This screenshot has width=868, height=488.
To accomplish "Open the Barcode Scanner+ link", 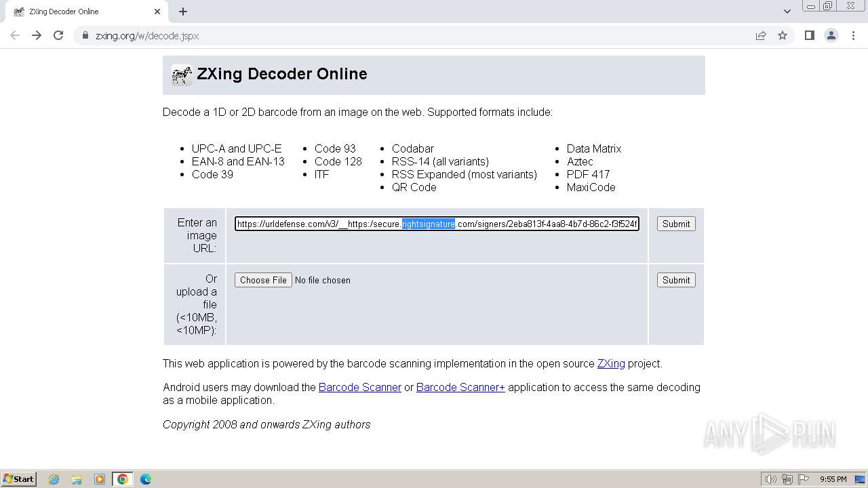I will (460, 387).
